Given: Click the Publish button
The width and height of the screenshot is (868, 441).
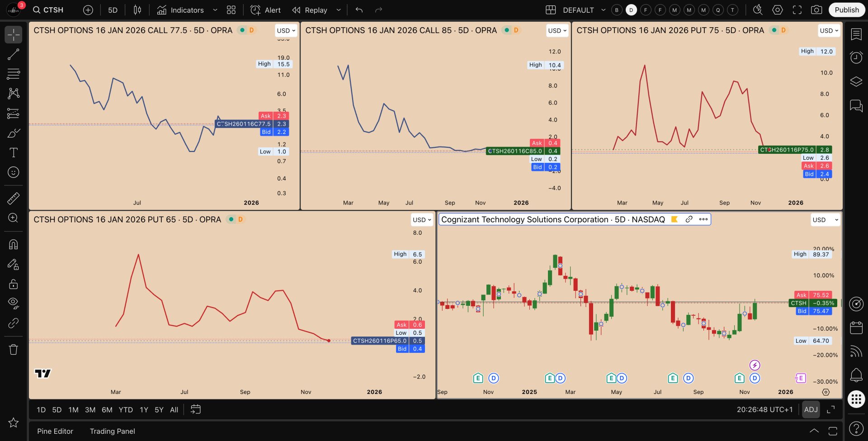Looking at the screenshot, I should [x=846, y=10].
